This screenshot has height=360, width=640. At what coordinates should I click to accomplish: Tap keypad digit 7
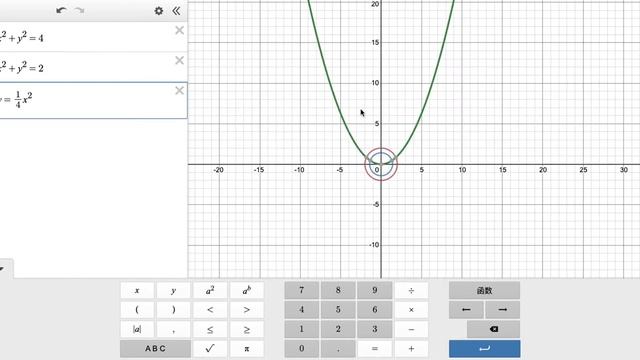[302, 291]
